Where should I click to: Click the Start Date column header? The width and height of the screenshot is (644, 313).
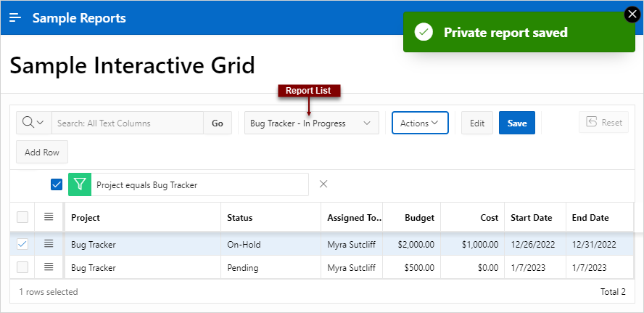pyautogui.click(x=535, y=218)
